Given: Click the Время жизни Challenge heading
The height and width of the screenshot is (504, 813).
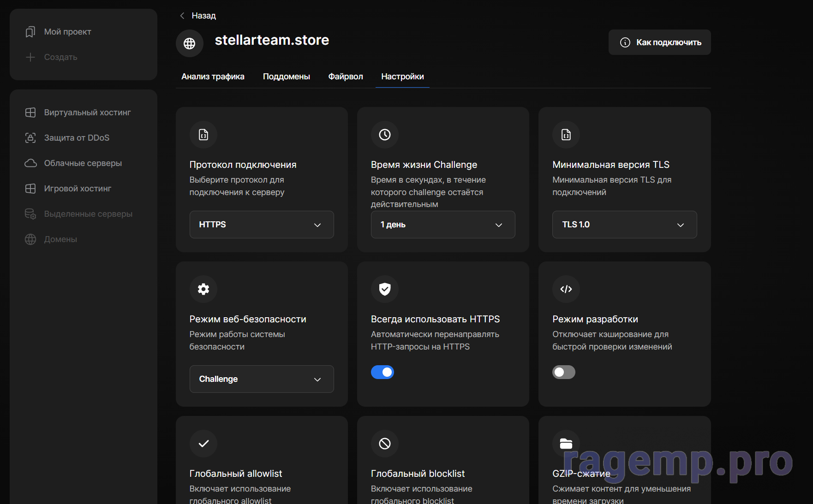Looking at the screenshot, I should [424, 165].
